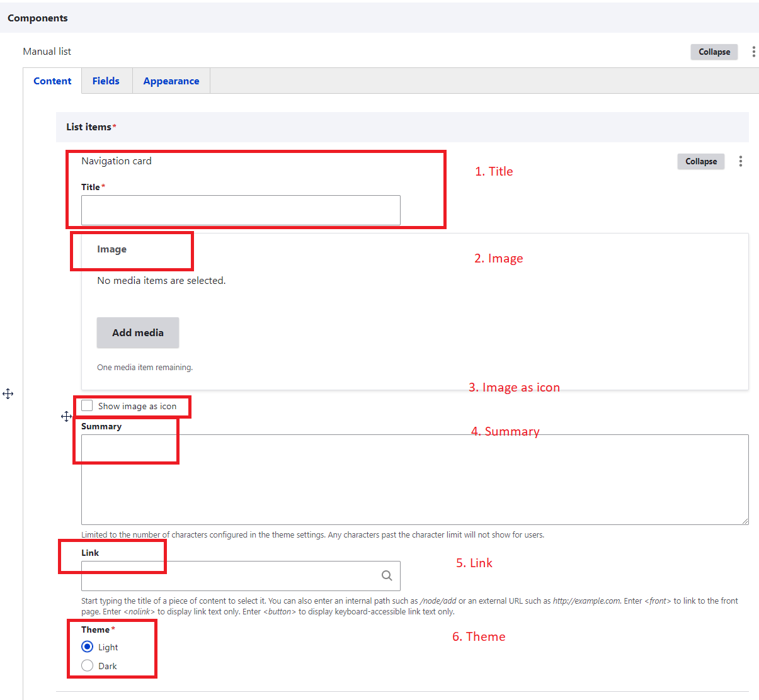This screenshot has height=700, width=759.
Task: Click the magnifier icon in the Link field
Action: point(387,575)
